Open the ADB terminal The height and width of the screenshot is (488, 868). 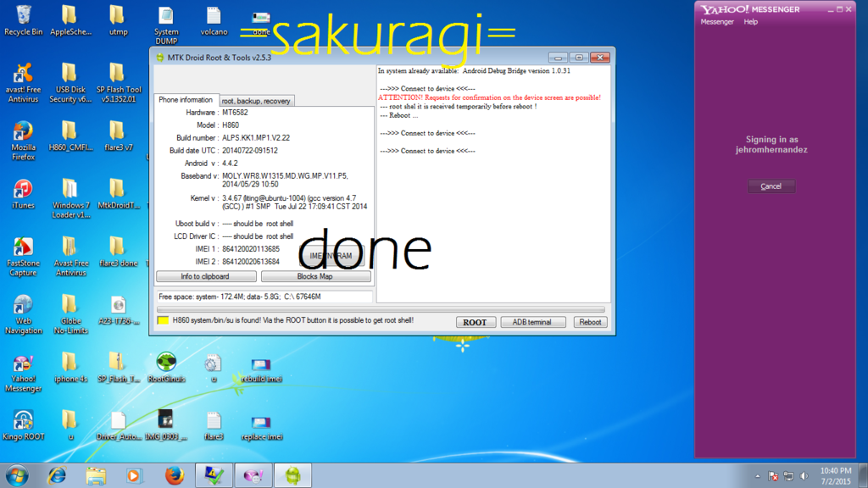531,322
